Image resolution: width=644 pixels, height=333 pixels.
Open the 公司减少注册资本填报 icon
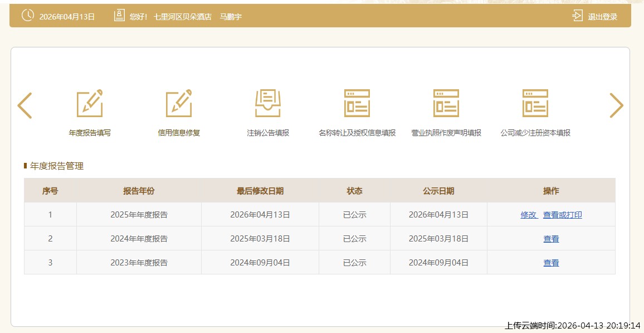535,104
